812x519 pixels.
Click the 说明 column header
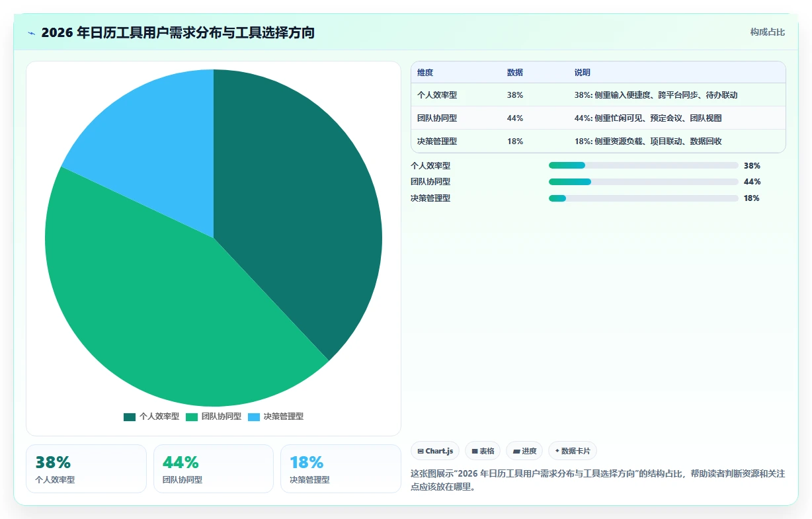pyautogui.click(x=583, y=72)
